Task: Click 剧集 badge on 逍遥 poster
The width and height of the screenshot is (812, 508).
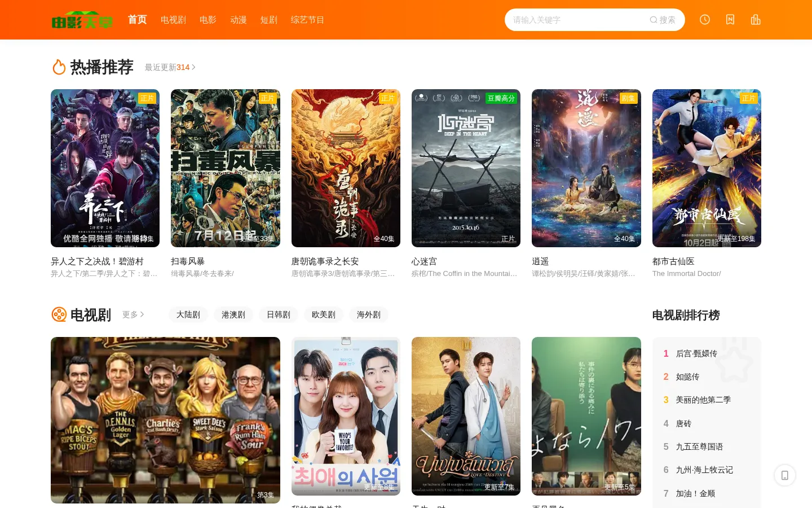Action: point(628,98)
